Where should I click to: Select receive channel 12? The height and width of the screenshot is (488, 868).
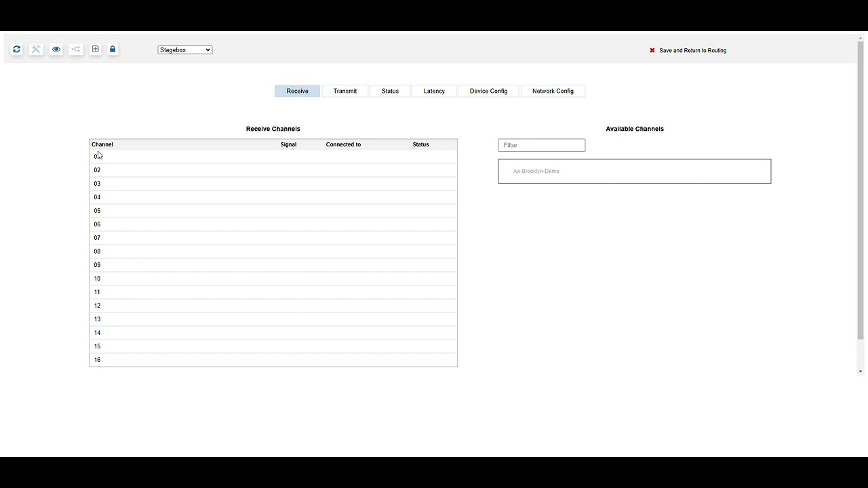pos(273,306)
